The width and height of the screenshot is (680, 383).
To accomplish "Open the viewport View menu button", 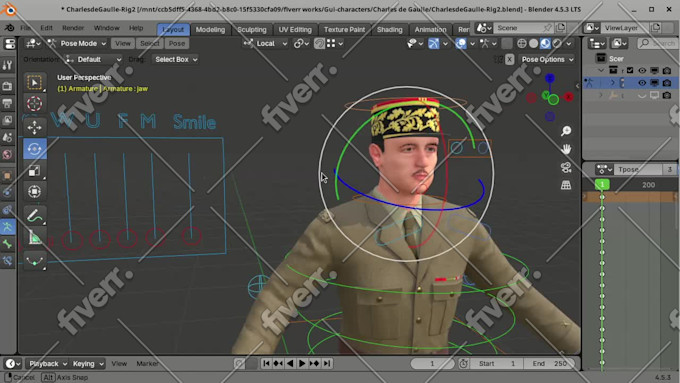I will click(123, 43).
